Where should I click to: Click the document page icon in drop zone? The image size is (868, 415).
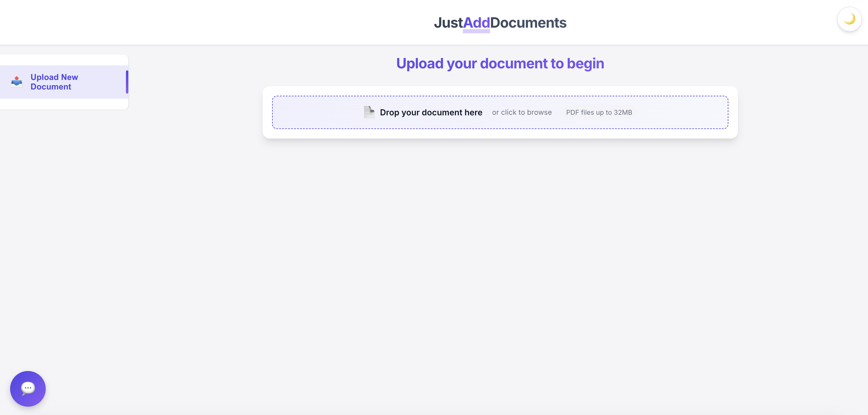[x=369, y=112]
